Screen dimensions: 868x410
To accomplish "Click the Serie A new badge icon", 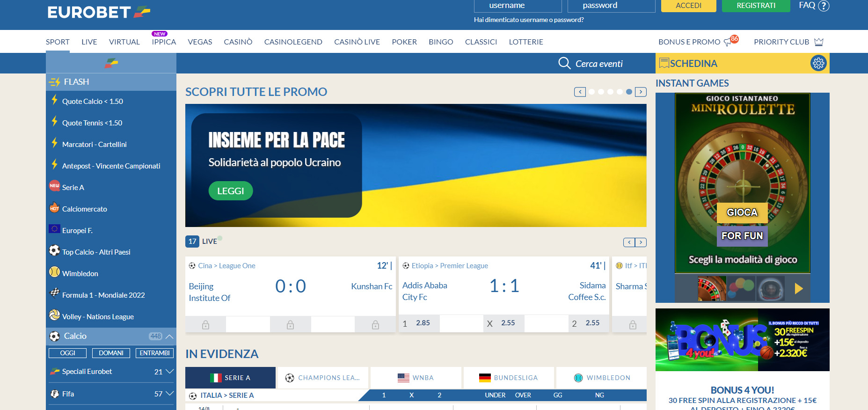I will (54, 186).
